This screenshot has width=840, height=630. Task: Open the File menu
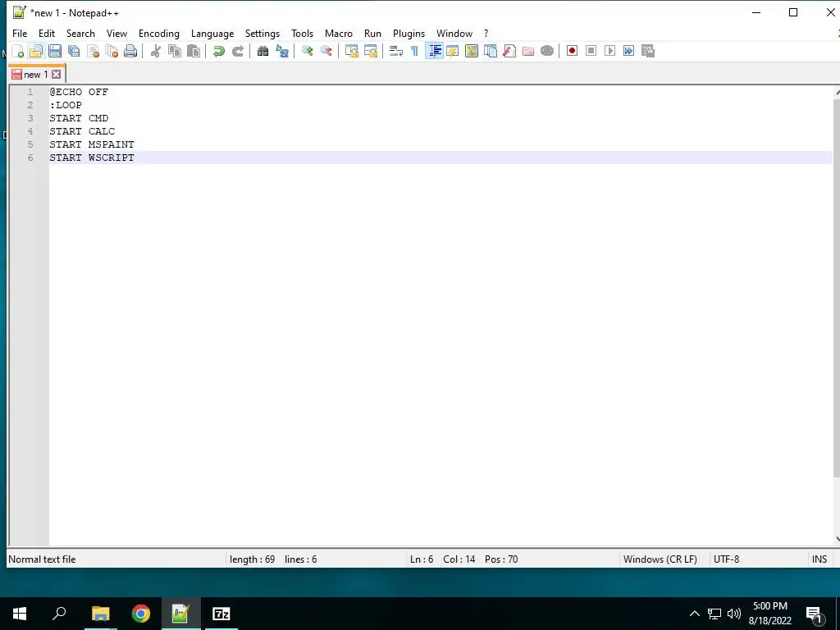click(20, 33)
